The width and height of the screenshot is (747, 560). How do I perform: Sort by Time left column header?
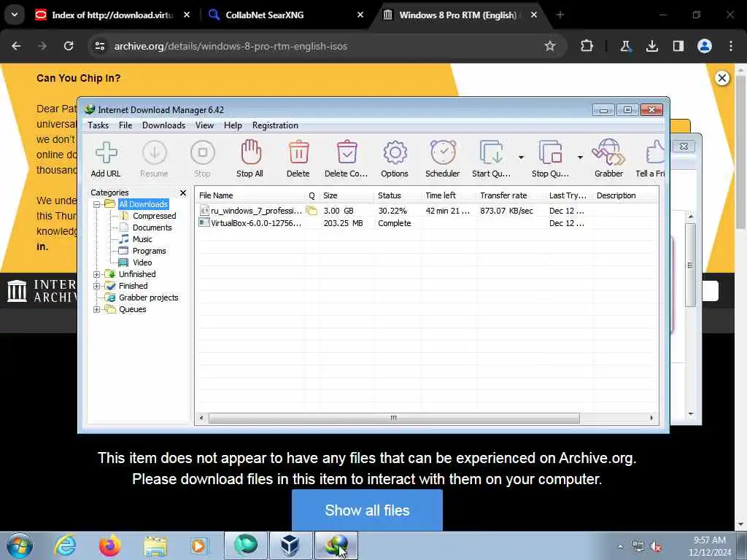(449, 195)
